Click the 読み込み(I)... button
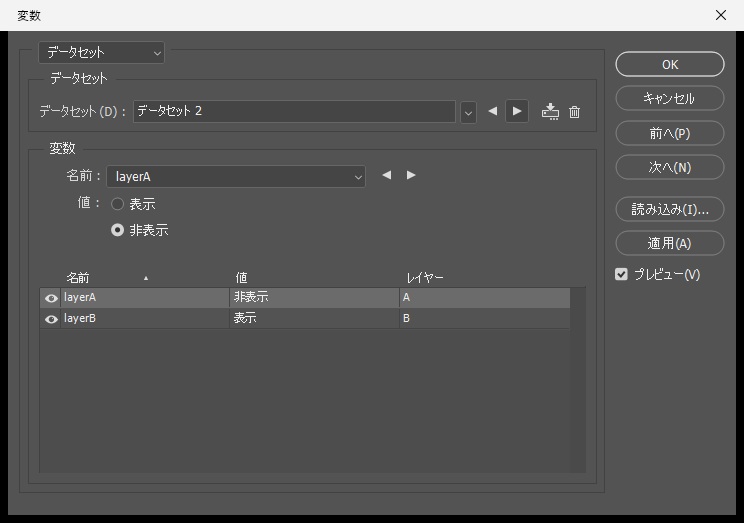The image size is (744, 523). [x=670, y=209]
